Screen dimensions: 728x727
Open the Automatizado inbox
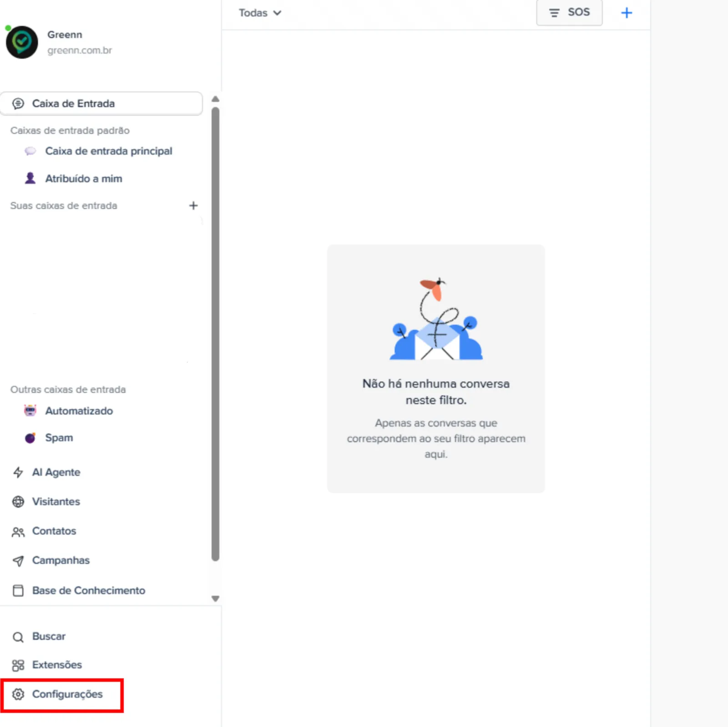point(79,411)
